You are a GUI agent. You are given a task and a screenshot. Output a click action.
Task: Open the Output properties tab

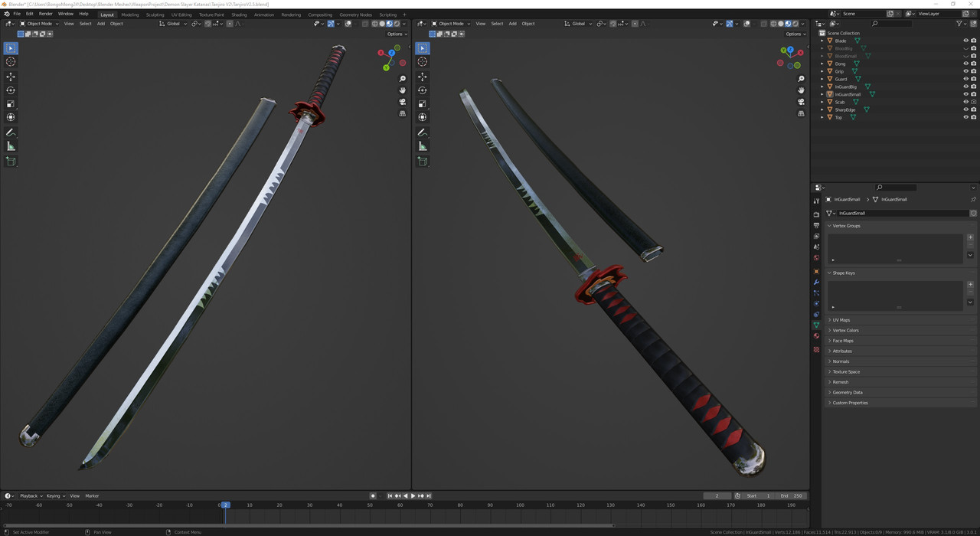[816, 225]
